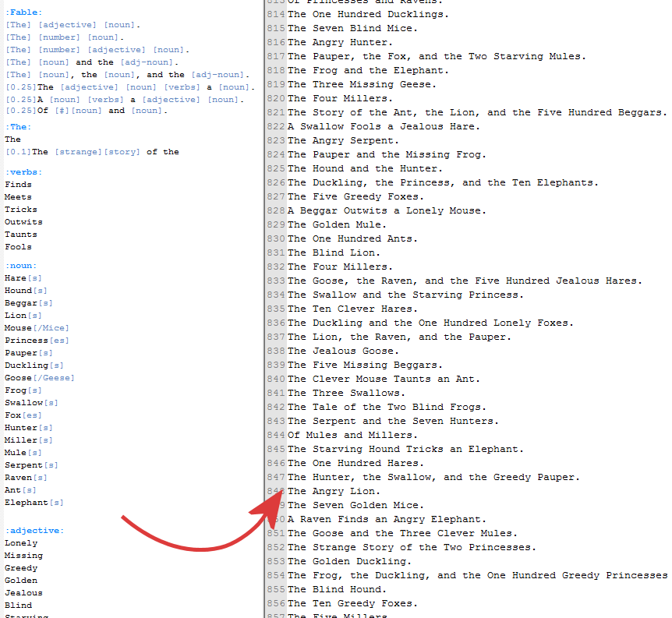Click the adjective Jealous in the list
This screenshot has height=618, width=672.
coord(23,593)
